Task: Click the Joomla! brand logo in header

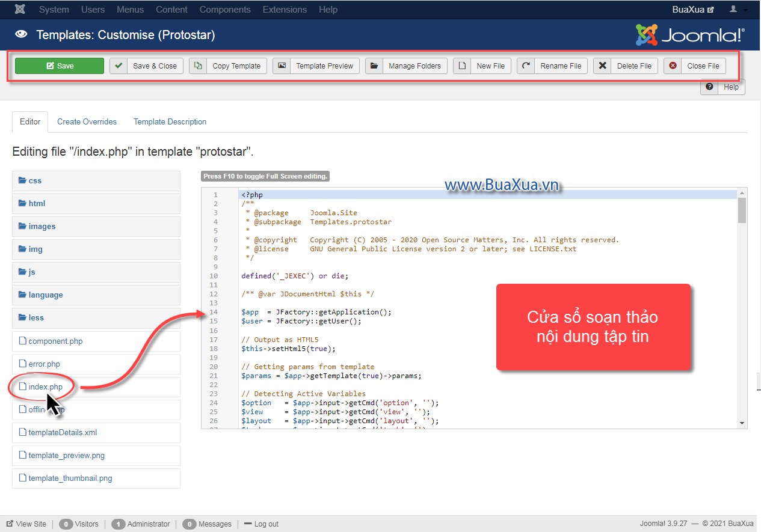Action: pyautogui.click(x=690, y=35)
